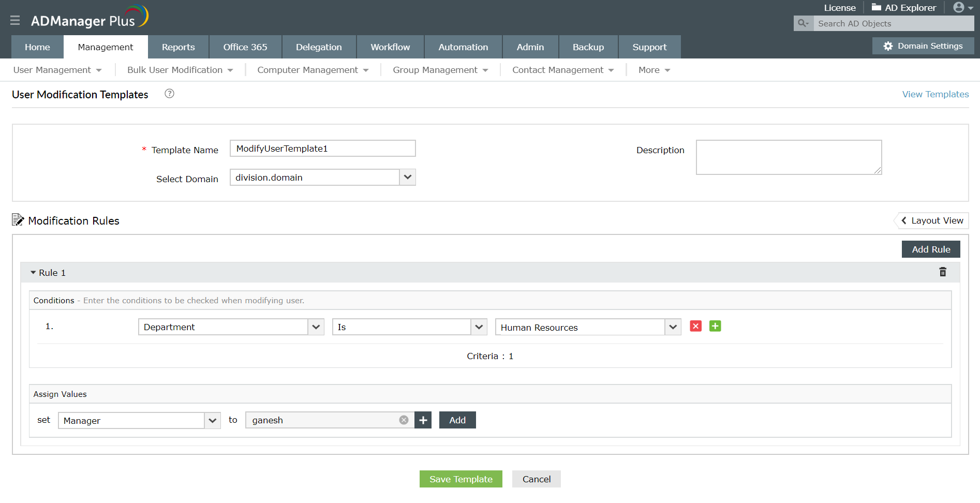The height and width of the screenshot is (503, 980).
Task: Cancel the template editing
Action: pos(537,479)
